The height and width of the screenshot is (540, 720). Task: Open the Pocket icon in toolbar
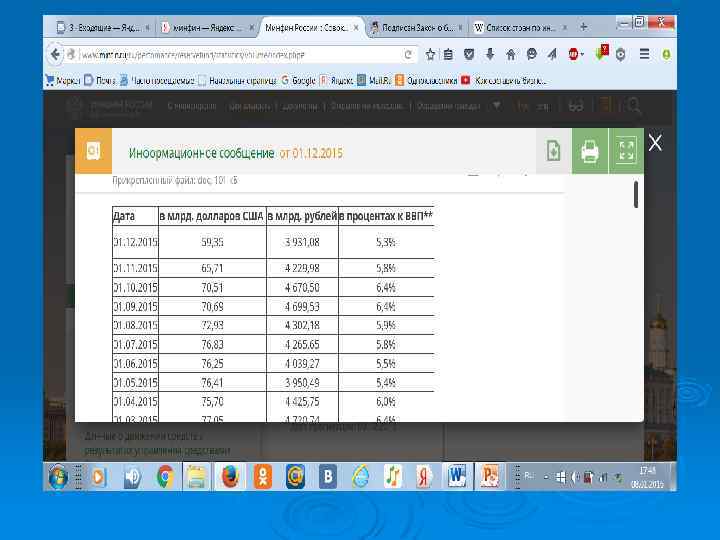tap(469, 55)
